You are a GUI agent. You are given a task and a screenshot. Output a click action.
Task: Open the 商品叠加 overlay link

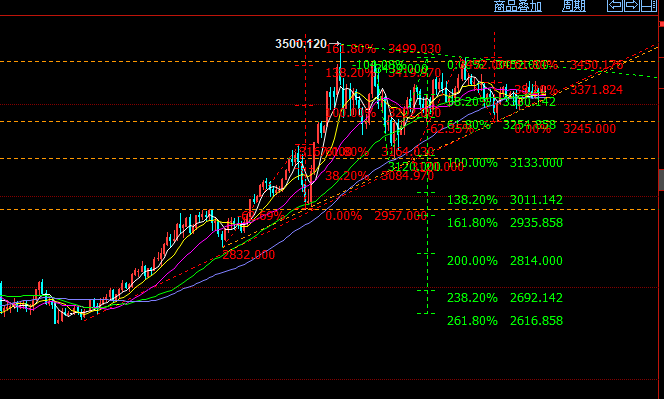pyautogui.click(x=518, y=6)
